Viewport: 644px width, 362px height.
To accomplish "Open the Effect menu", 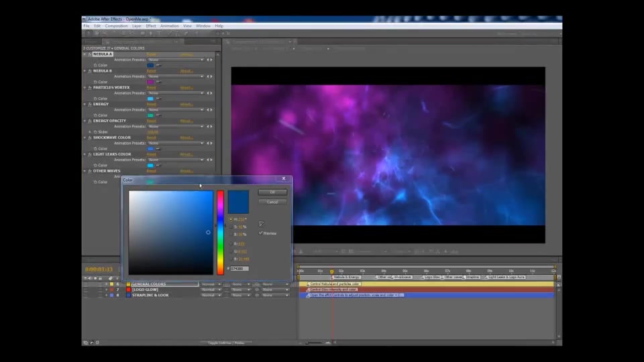I will point(151,26).
